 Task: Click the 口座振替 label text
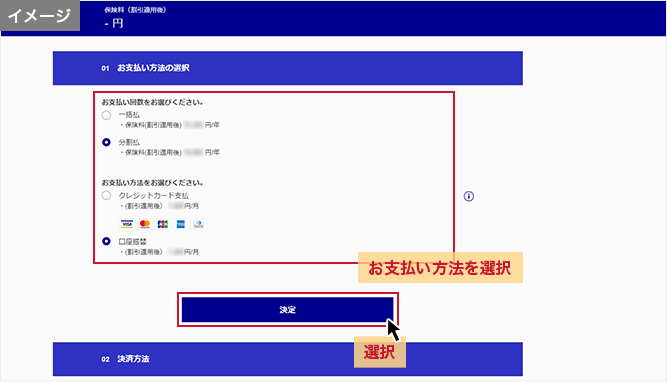(x=132, y=242)
